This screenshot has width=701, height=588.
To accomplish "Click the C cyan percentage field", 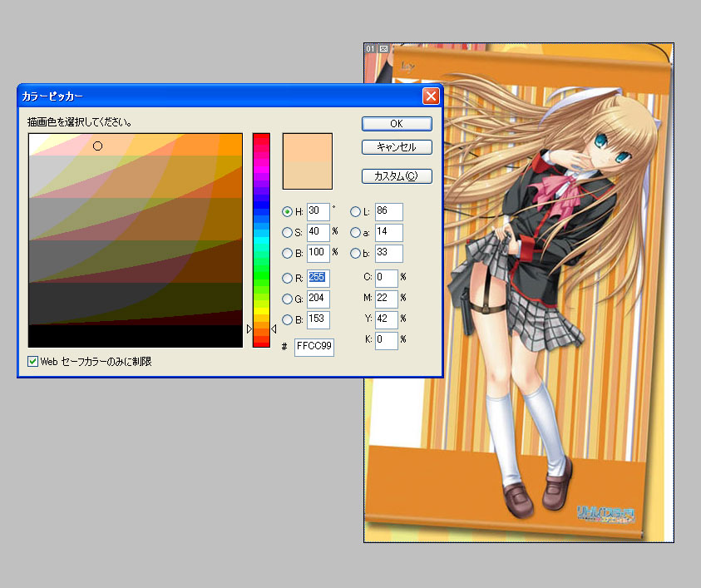I will (387, 278).
